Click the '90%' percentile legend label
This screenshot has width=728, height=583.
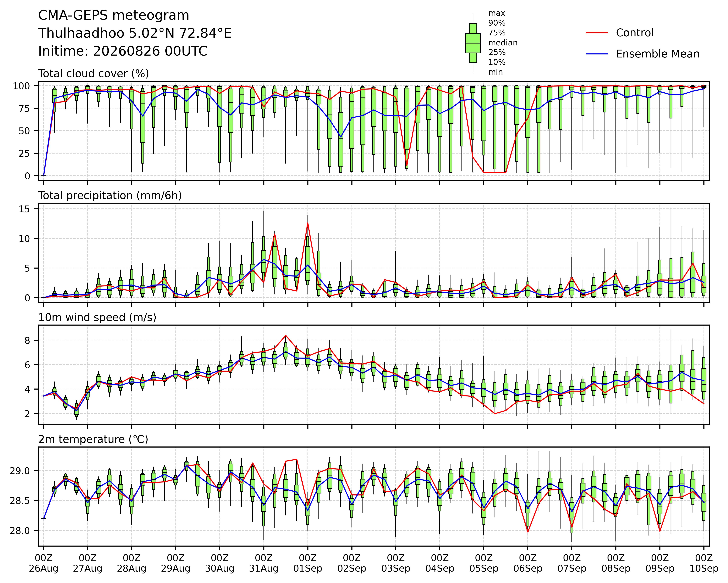pos(497,23)
